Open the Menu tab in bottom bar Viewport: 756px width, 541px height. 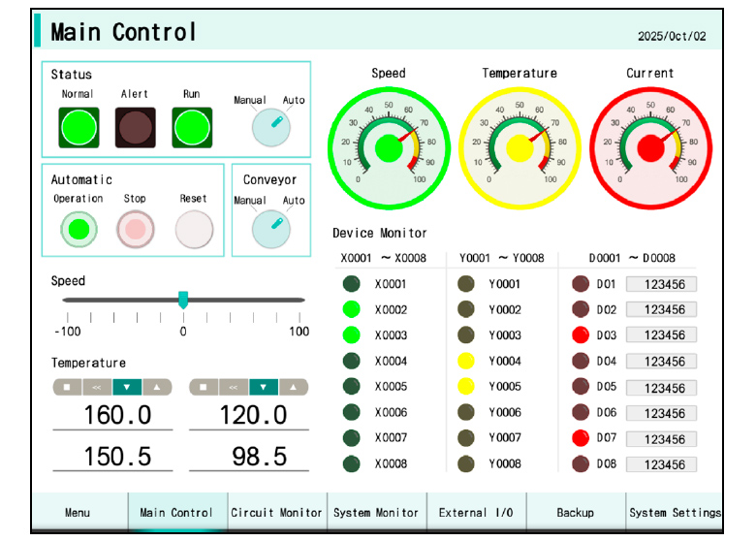click(79, 512)
